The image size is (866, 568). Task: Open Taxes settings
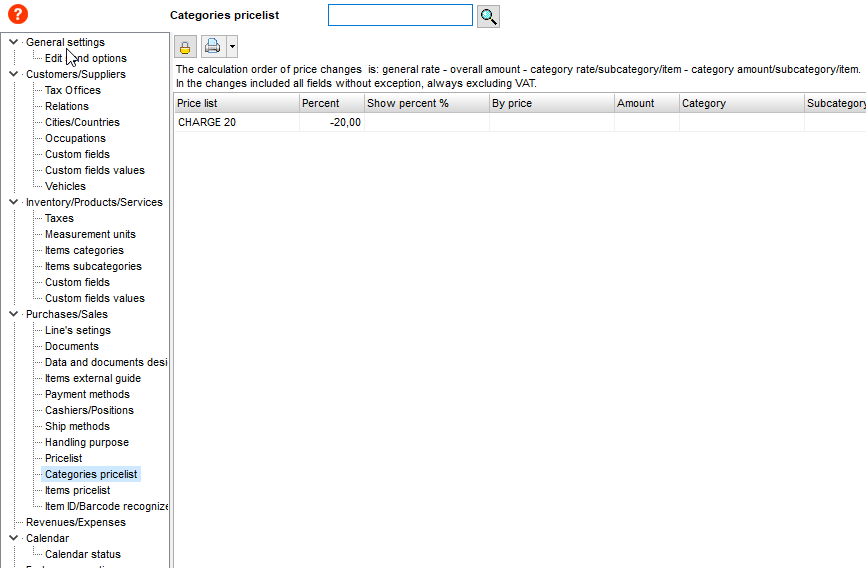click(x=59, y=218)
